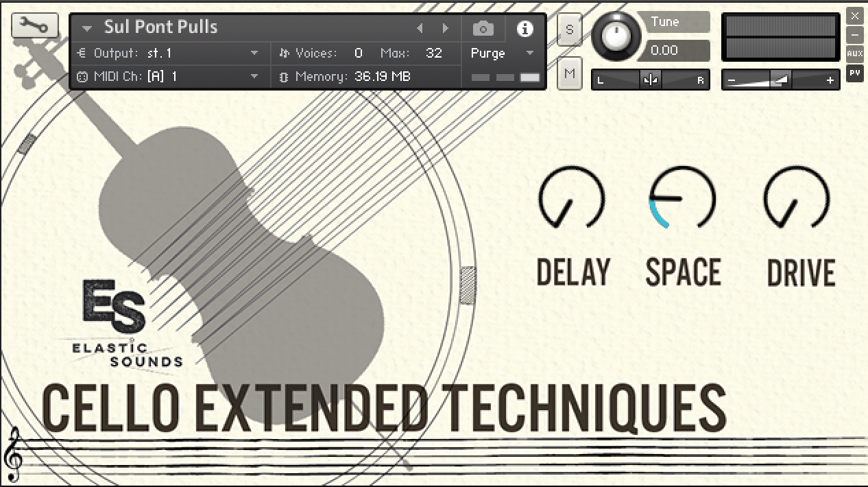The width and height of the screenshot is (868, 487).
Task: Go to previous instrument preset arrow
Action: point(420,29)
